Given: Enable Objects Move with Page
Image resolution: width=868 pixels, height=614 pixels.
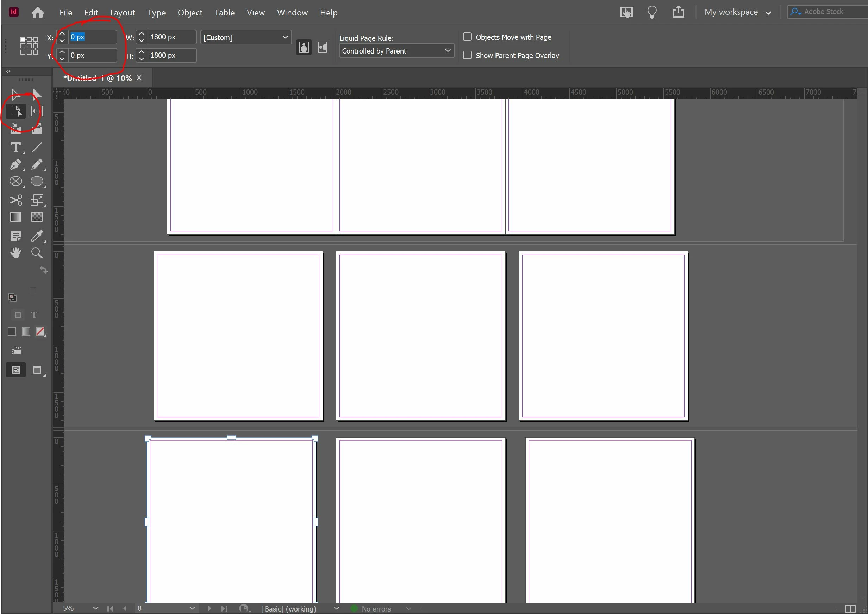Looking at the screenshot, I should pos(467,37).
